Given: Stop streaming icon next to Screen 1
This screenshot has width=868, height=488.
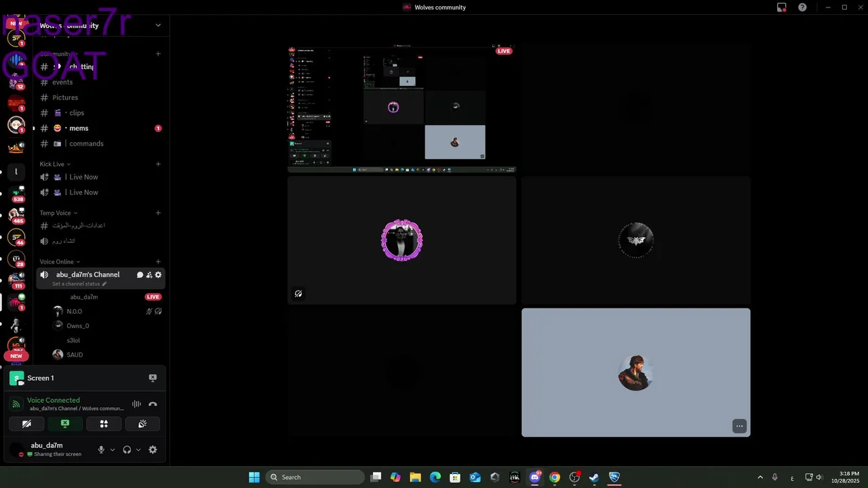Looking at the screenshot, I should click(x=153, y=378).
